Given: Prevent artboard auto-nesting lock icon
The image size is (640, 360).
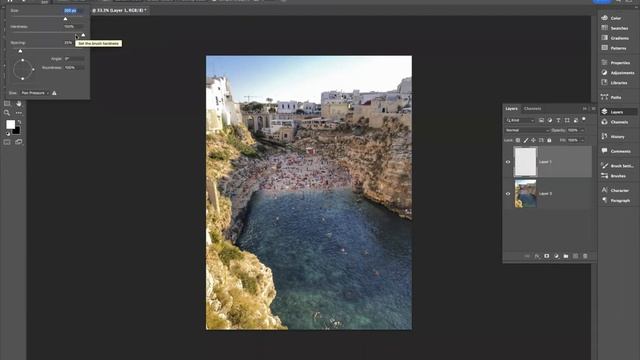Looking at the screenshot, I should [x=541, y=140].
